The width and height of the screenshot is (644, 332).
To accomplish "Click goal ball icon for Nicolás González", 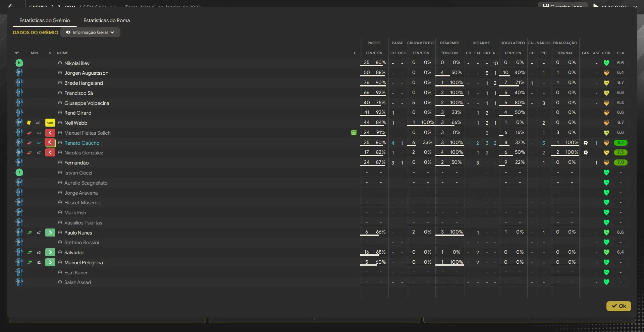I will point(586,152).
